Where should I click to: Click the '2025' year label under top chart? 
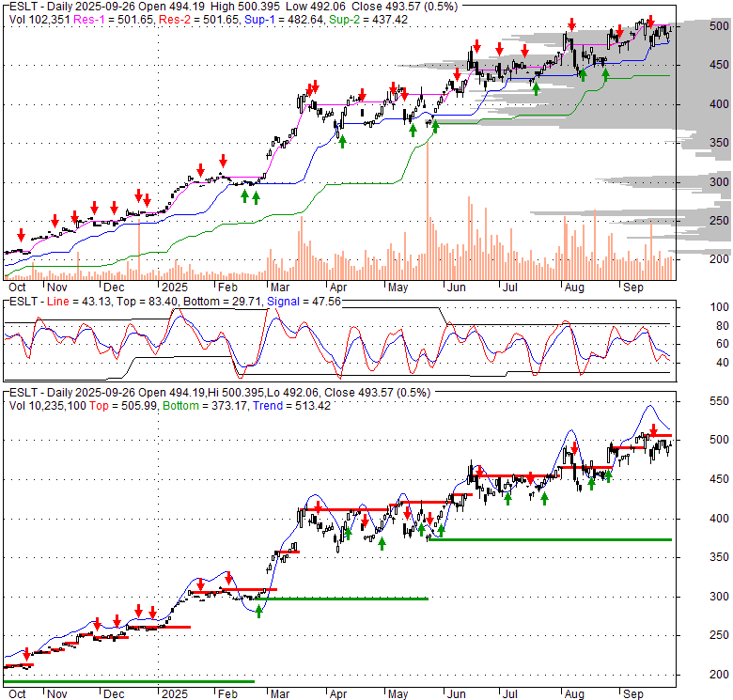click(175, 288)
